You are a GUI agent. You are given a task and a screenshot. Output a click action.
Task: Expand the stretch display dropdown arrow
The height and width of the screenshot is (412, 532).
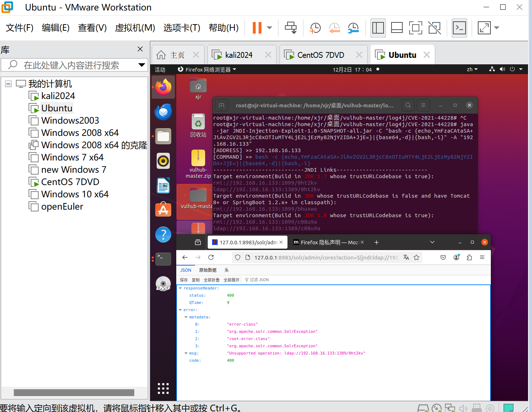(497, 28)
